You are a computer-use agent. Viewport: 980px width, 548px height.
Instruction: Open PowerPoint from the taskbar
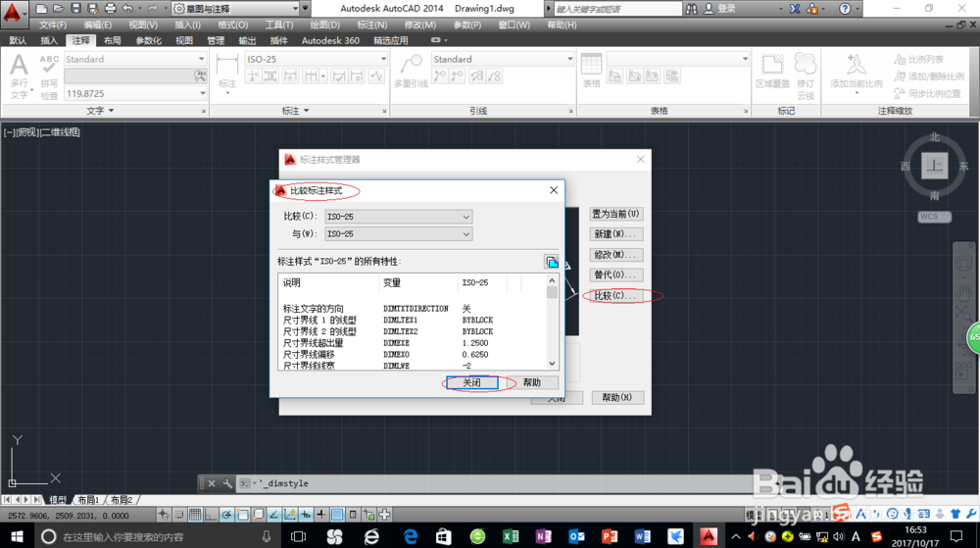click(610, 536)
